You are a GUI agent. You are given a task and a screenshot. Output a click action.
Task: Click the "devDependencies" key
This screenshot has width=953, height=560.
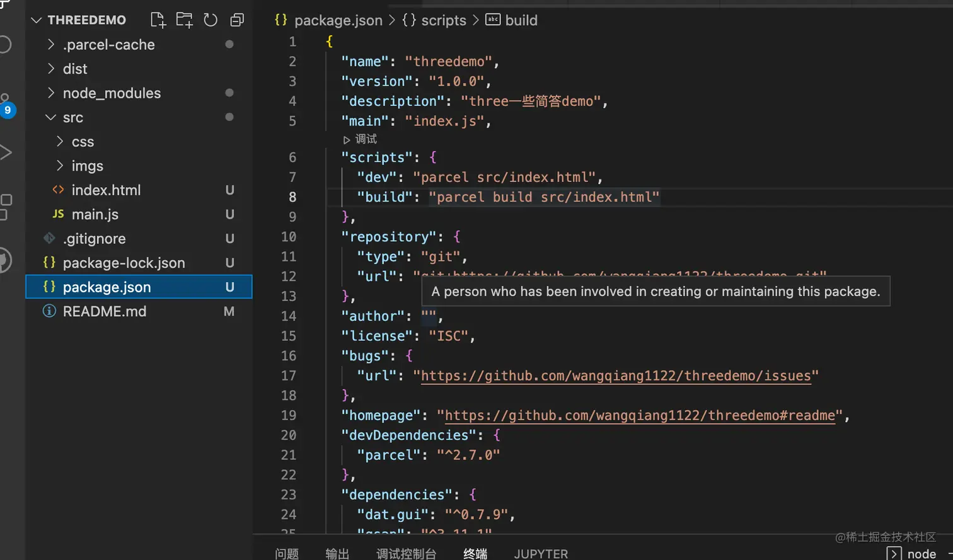pyautogui.click(x=409, y=435)
